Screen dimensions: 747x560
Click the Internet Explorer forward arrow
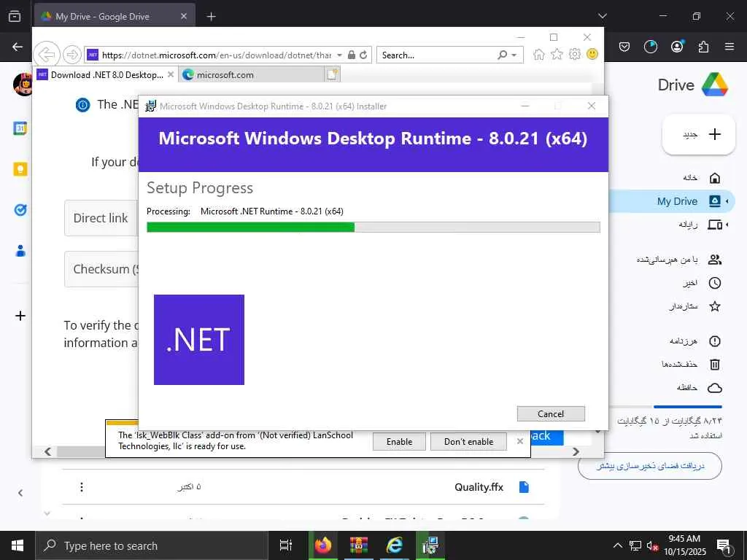click(x=72, y=55)
